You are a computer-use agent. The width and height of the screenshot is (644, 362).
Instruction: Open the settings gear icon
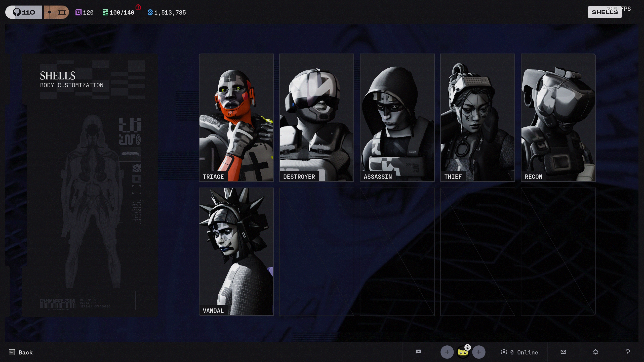coord(595,352)
